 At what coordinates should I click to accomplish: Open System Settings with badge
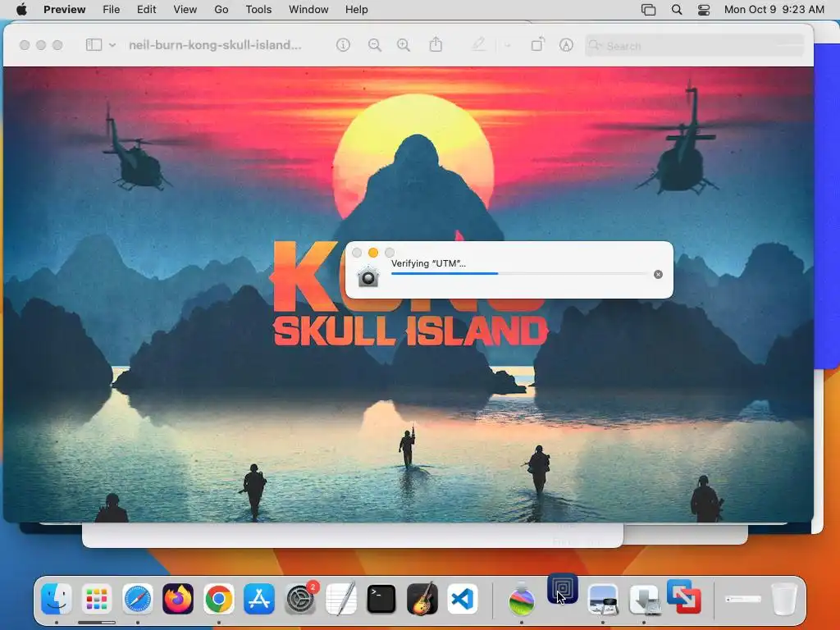[x=300, y=598]
